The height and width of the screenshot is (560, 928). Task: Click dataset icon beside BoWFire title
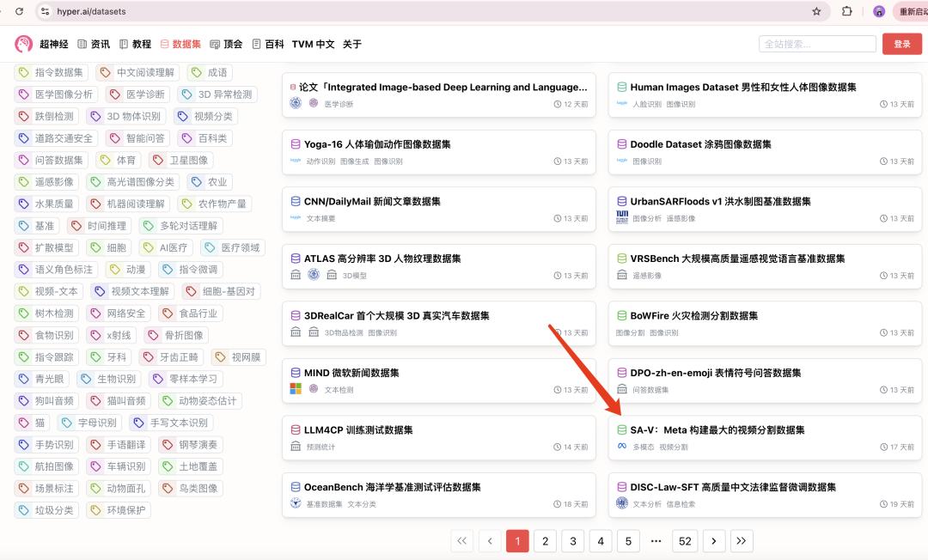622,316
